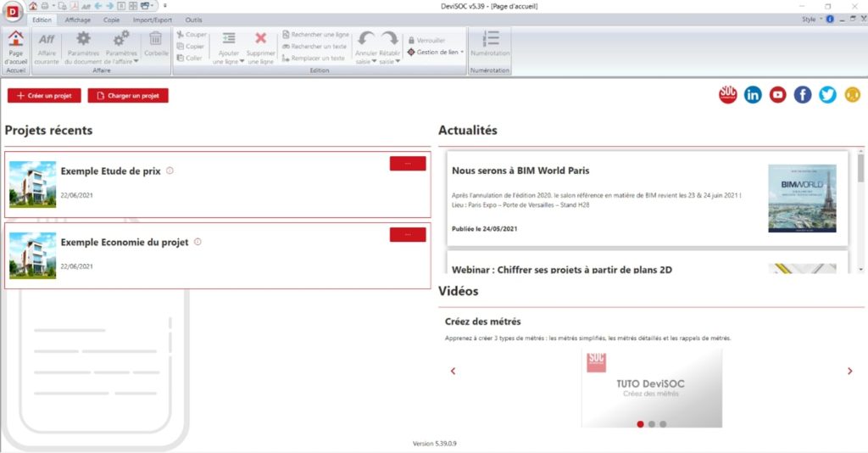This screenshot has height=453, width=868.
Task: Click the PDF export icon in quick access toolbar
Action: (74, 6)
